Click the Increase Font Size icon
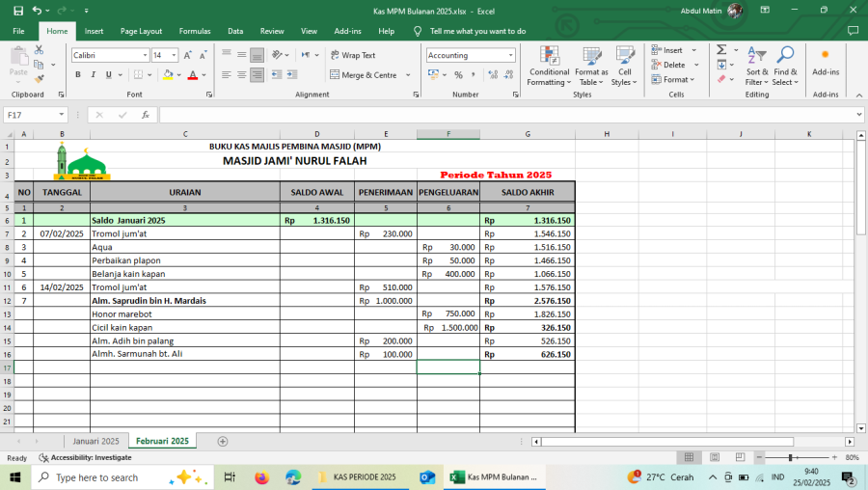Screen dimensions: 868x490 [x=188, y=55]
